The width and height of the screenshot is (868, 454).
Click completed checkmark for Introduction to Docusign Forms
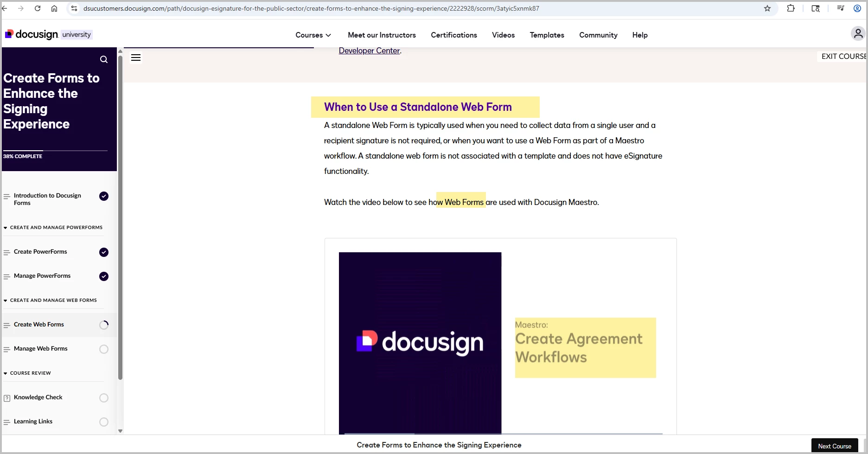104,196
